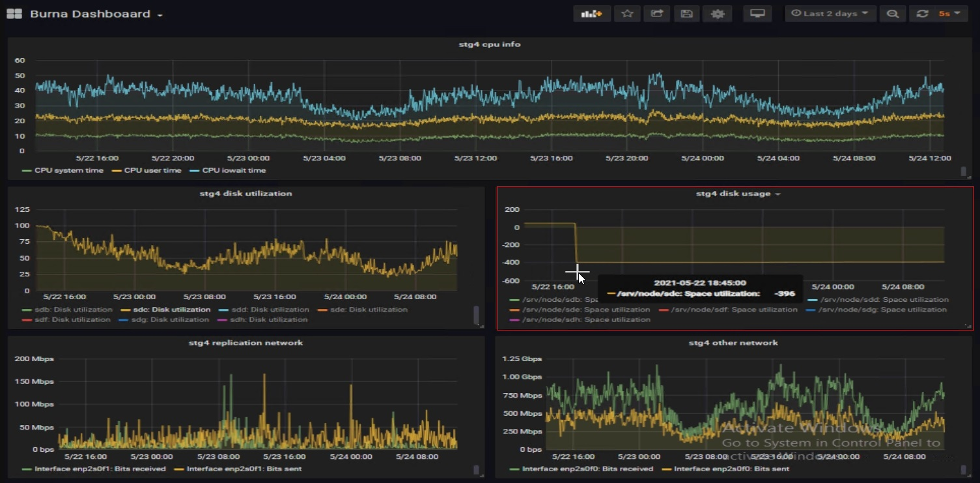
Task: Star this dashboard as favorite
Action: pos(627,14)
